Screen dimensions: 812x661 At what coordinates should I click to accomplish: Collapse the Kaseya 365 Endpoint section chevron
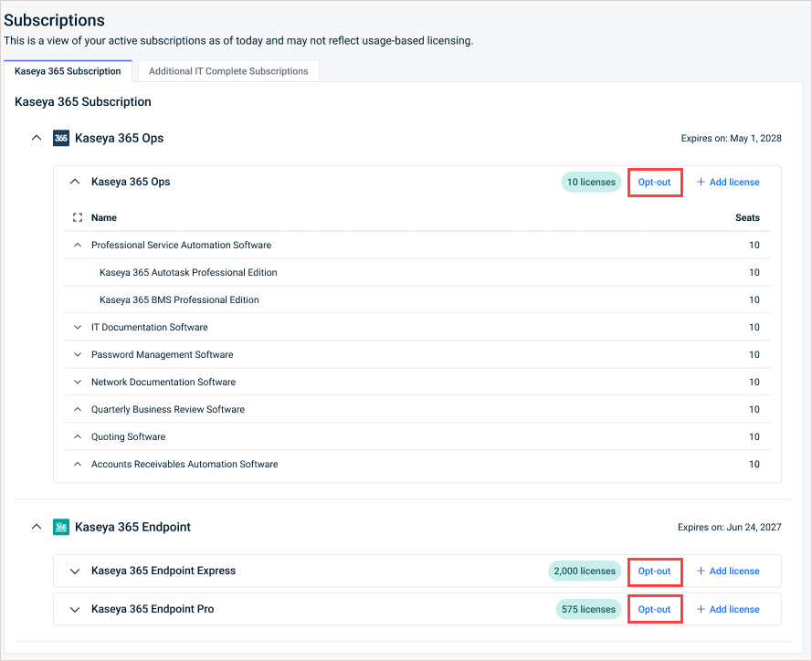tap(37, 527)
